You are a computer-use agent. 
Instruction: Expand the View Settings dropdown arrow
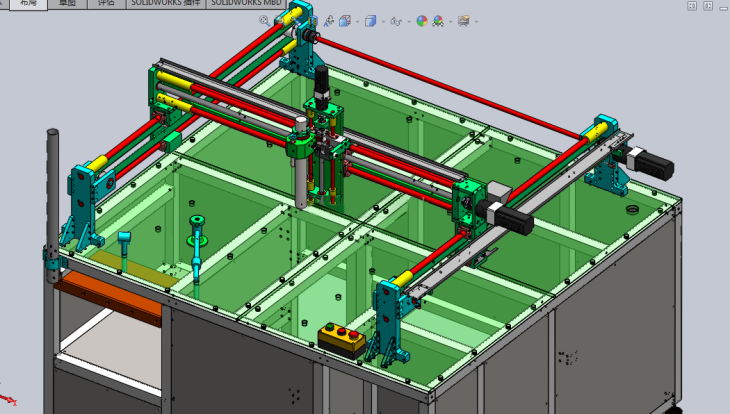pyautogui.click(x=474, y=21)
